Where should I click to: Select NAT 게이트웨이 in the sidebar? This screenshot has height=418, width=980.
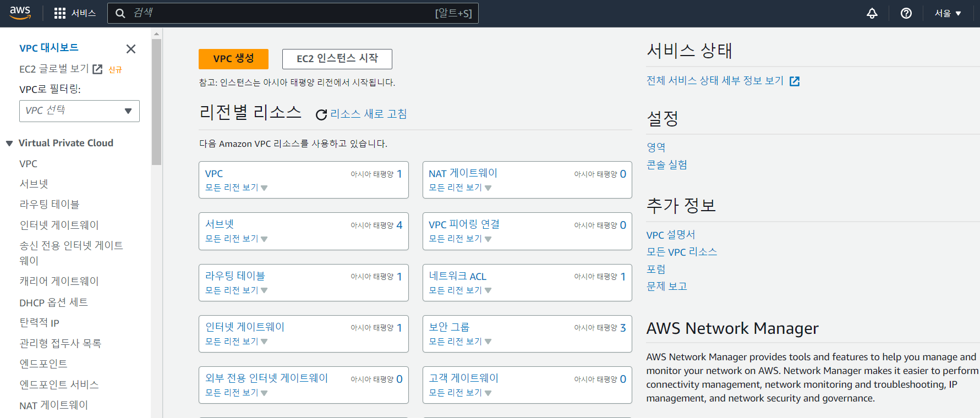tap(54, 405)
